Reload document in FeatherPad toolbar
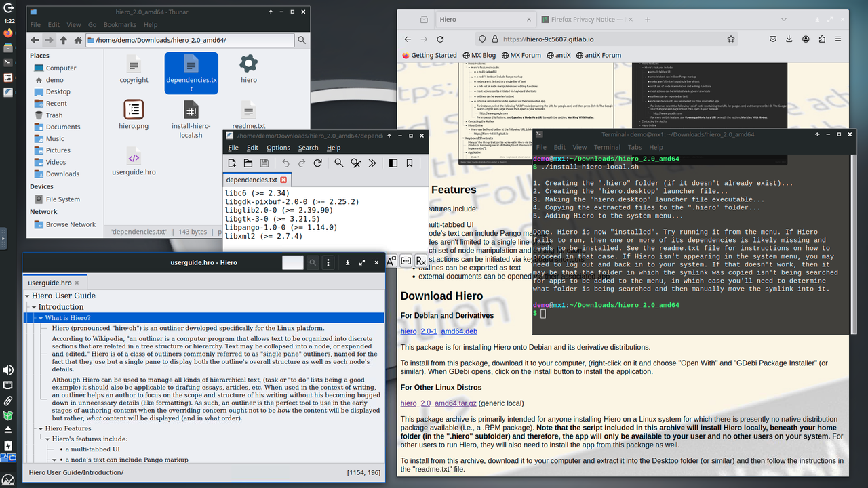The image size is (868, 488). coord(318,163)
